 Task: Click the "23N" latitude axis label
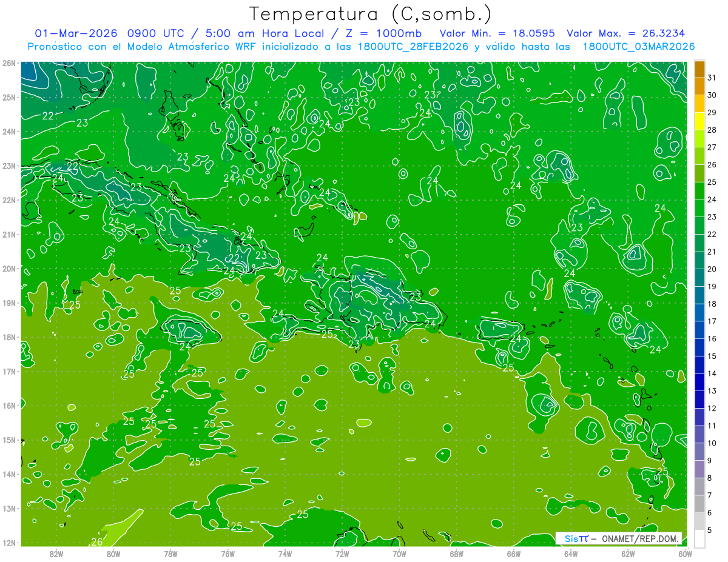pos(8,166)
